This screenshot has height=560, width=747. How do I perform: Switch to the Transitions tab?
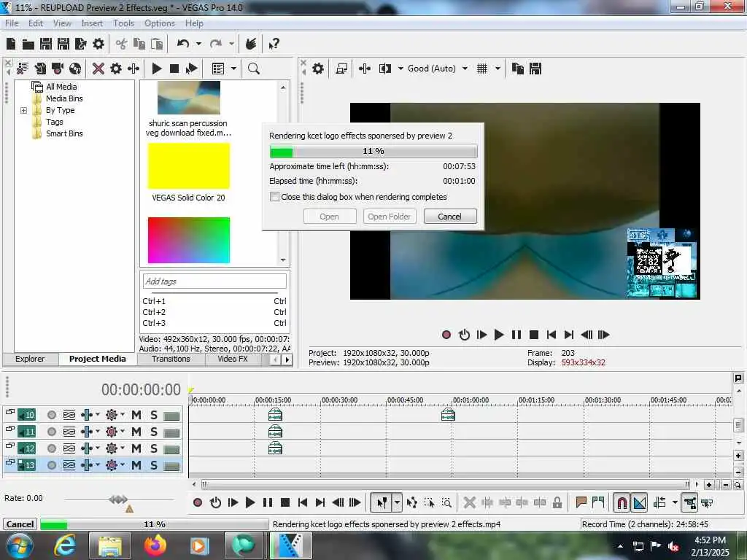pyautogui.click(x=171, y=359)
